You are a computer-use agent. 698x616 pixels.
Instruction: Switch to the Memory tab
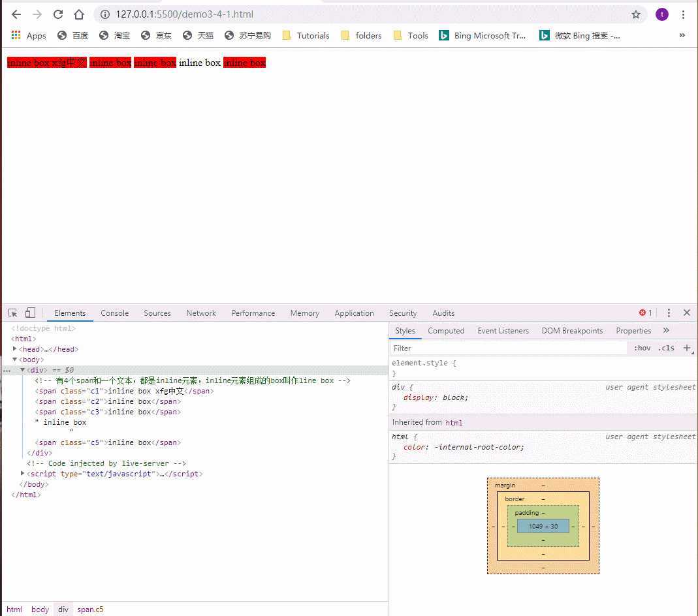click(x=304, y=313)
